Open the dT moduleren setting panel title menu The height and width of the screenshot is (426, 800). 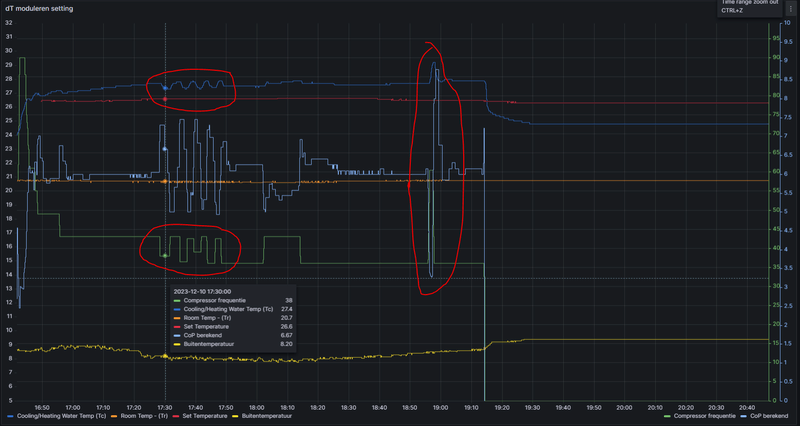[39, 9]
